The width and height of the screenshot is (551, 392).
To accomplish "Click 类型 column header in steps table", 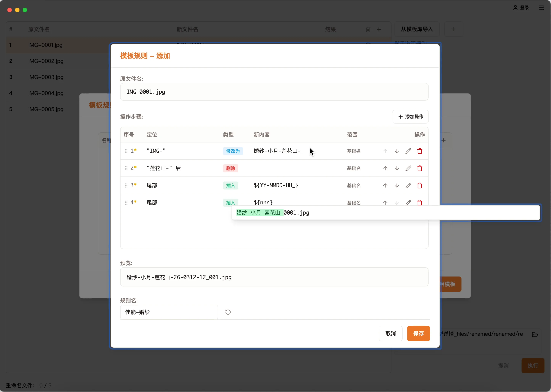I will [228, 135].
